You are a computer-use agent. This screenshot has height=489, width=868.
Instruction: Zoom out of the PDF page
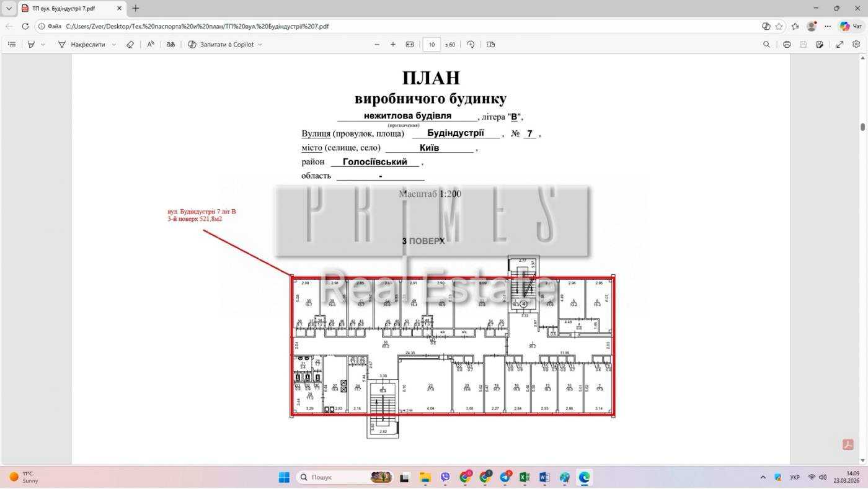(377, 45)
